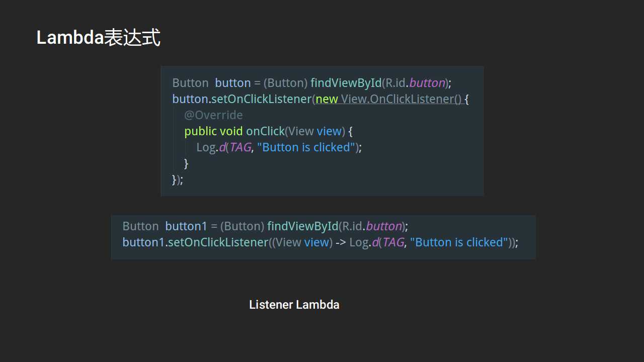Click the slide title "Lambda表达式"

point(99,38)
